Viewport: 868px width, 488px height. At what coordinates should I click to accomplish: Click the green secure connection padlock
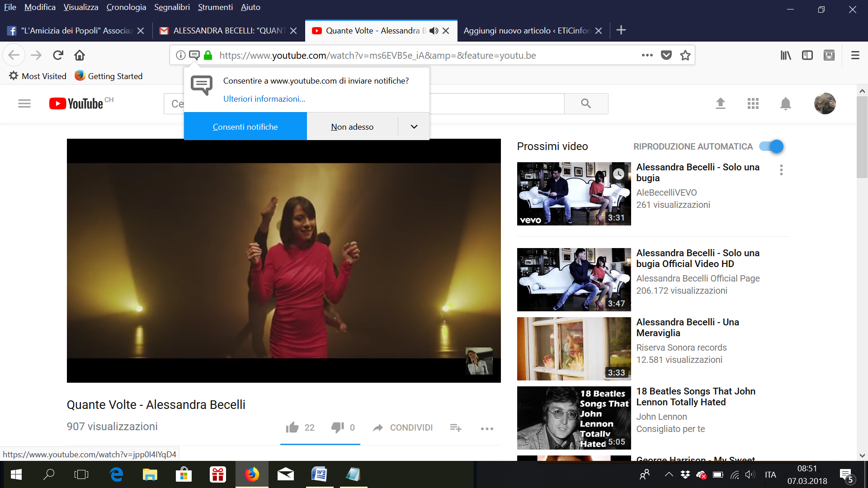208,55
